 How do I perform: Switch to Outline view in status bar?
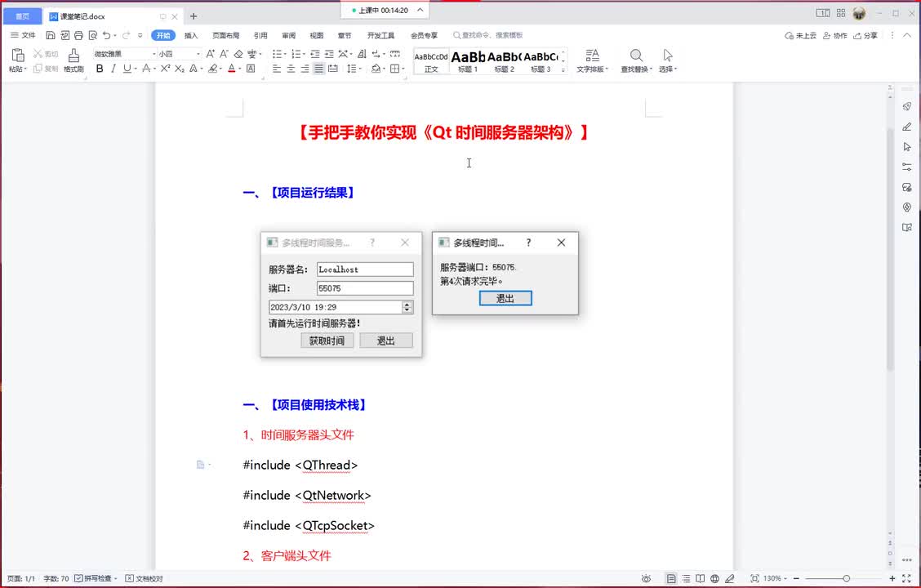tap(686, 578)
